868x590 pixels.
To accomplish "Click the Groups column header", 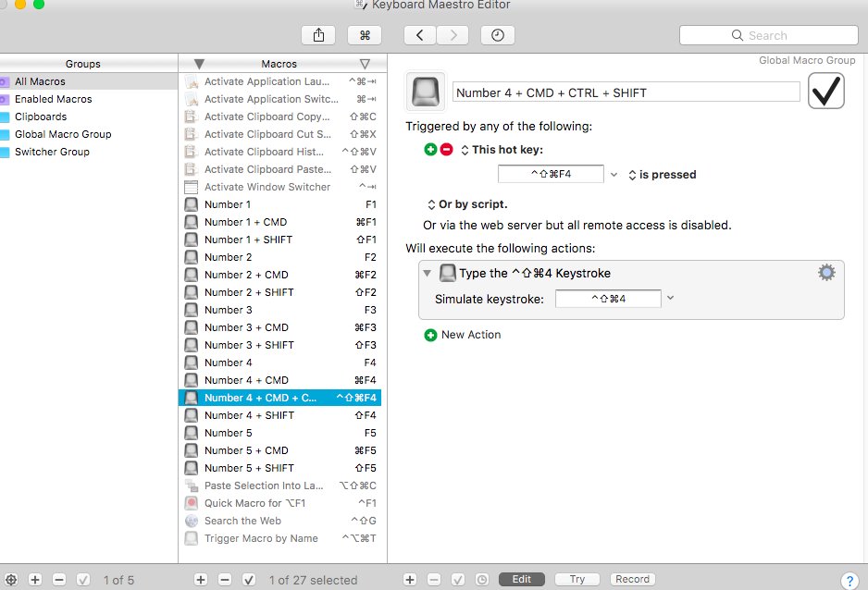I will [83, 64].
